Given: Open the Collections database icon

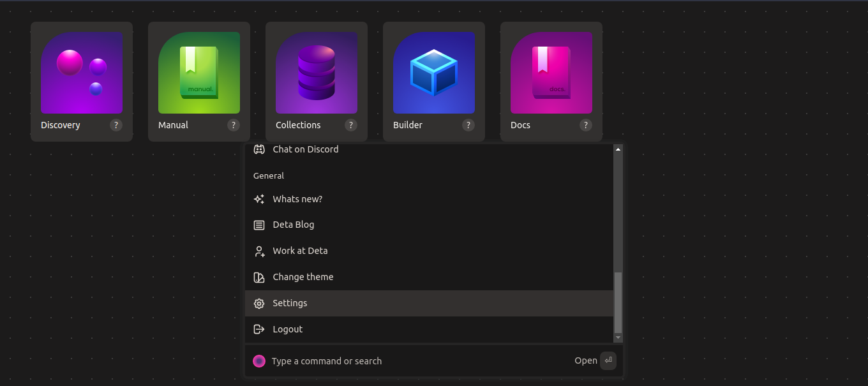Looking at the screenshot, I should (317, 73).
